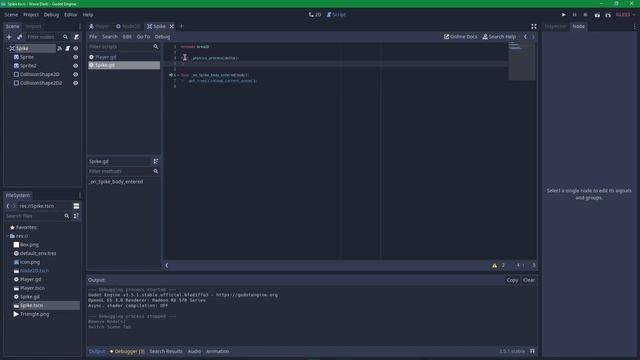
Task: Open the Help menu
Action: [x=88, y=15]
